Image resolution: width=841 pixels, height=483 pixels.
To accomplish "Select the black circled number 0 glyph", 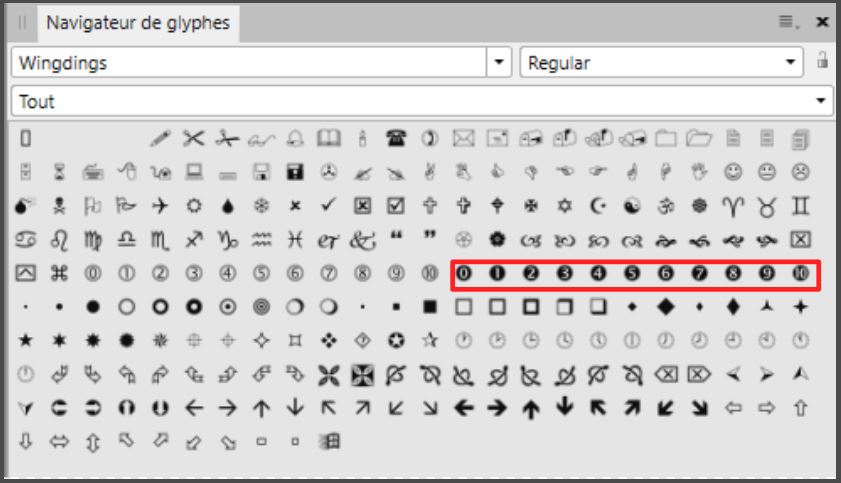I will pos(463,273).
